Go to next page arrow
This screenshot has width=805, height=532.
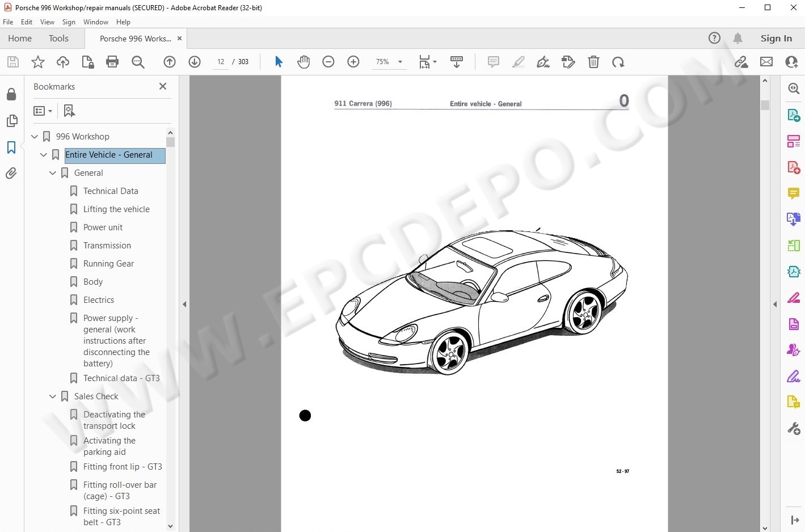[195, 62]
